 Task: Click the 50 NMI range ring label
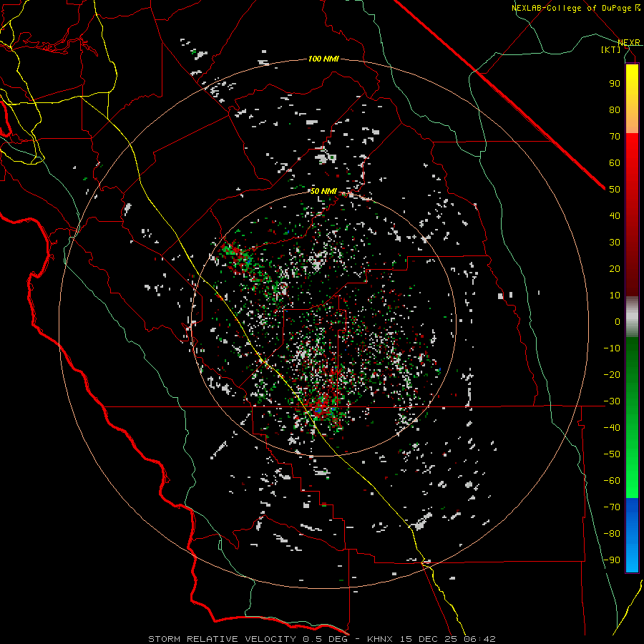click(323, 191)
